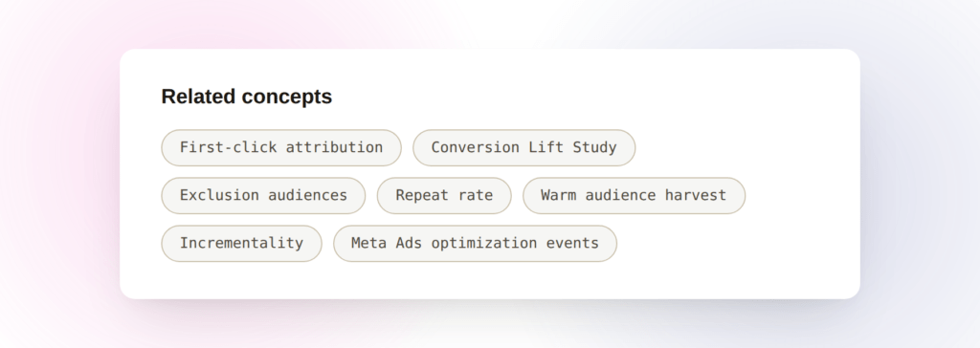The width and height of the screenshot is (980, 348).
Task: Choose the Repeat rate pill
Action: pyautogui.click(x=444, y=196)
